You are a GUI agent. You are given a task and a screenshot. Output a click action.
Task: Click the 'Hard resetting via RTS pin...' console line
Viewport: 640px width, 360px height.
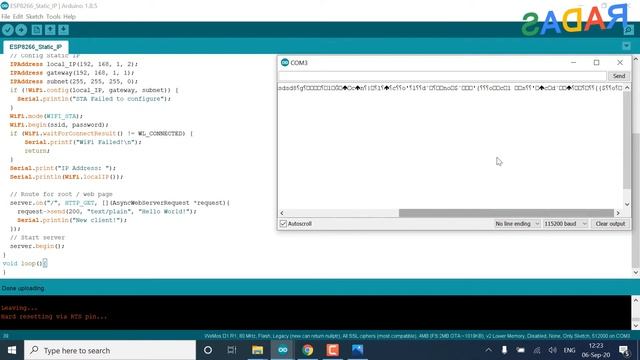coord(54,316)
